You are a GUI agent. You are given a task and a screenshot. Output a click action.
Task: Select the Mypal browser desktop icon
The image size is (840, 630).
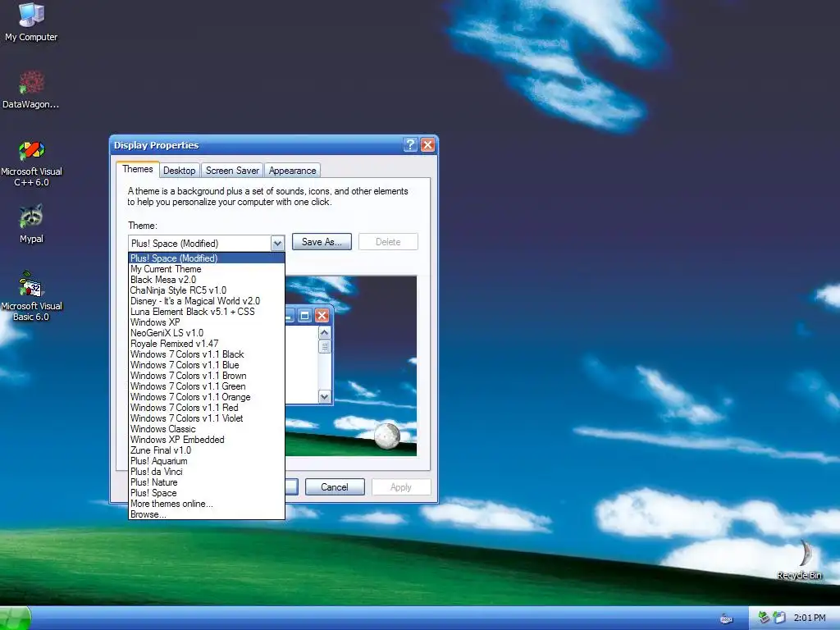(x=31, y=224)
